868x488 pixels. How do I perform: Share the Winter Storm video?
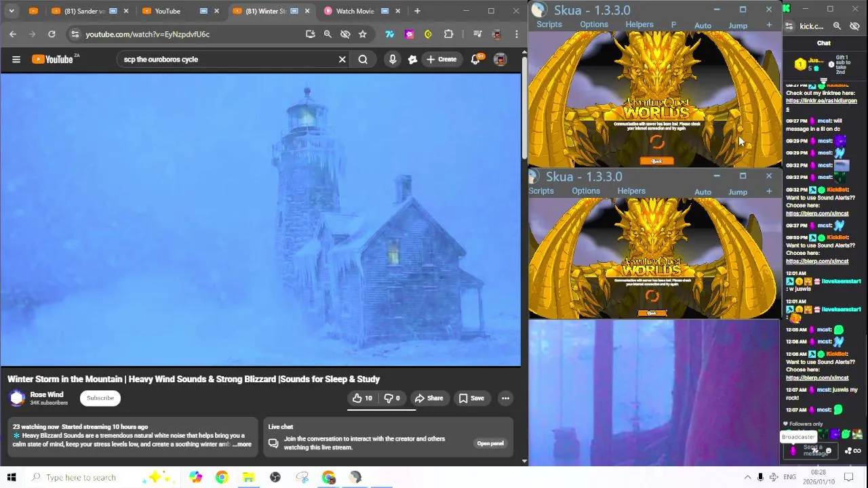[429, 399]
